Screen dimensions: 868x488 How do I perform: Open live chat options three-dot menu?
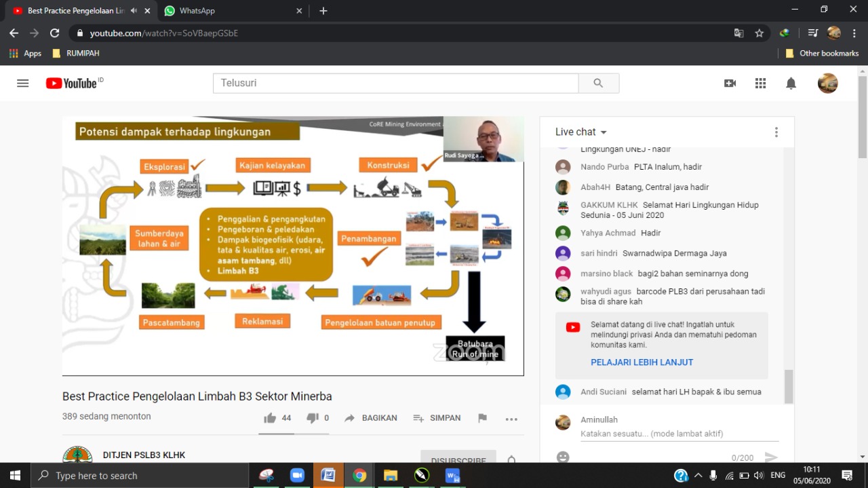click(776, 132)
